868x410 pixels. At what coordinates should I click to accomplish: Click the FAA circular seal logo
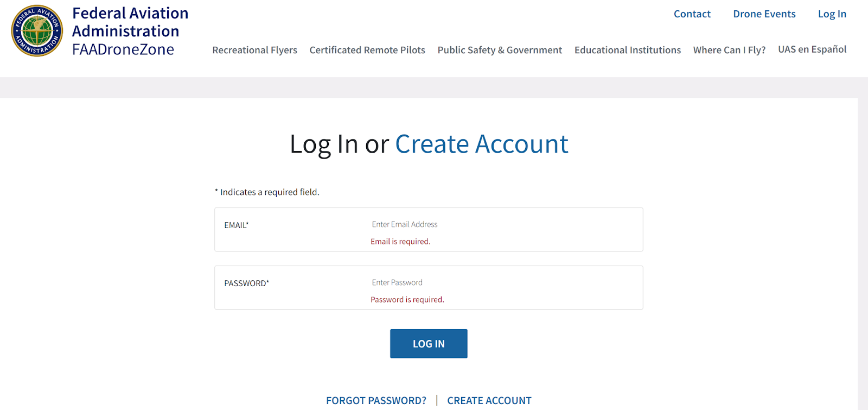(37, 31)
